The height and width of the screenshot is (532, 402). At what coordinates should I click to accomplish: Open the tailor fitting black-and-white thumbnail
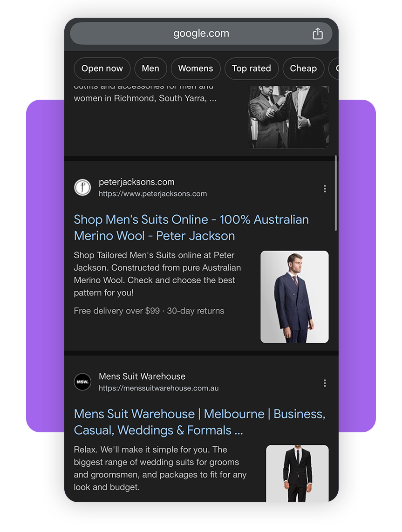(x=289, y=117)
